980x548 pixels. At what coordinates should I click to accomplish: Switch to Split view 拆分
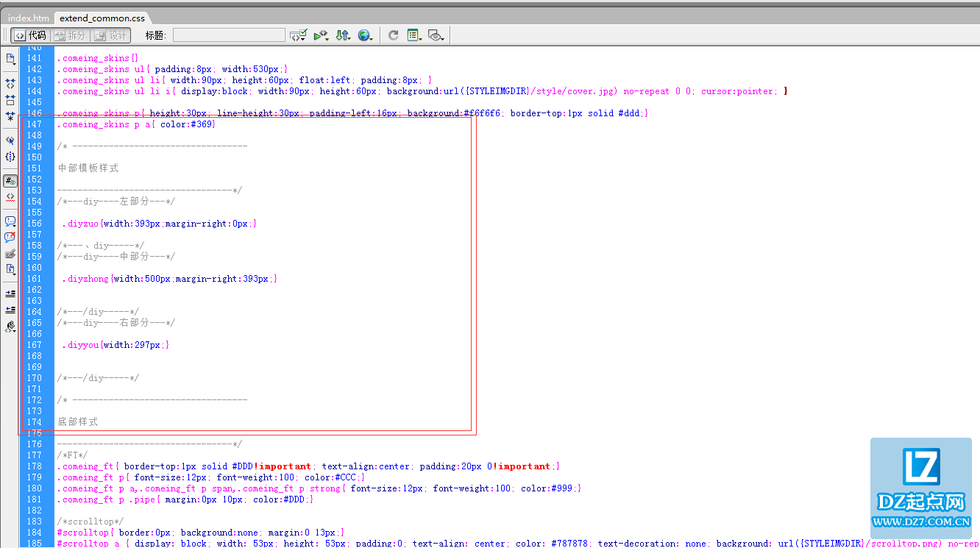(x=70, y=35)
